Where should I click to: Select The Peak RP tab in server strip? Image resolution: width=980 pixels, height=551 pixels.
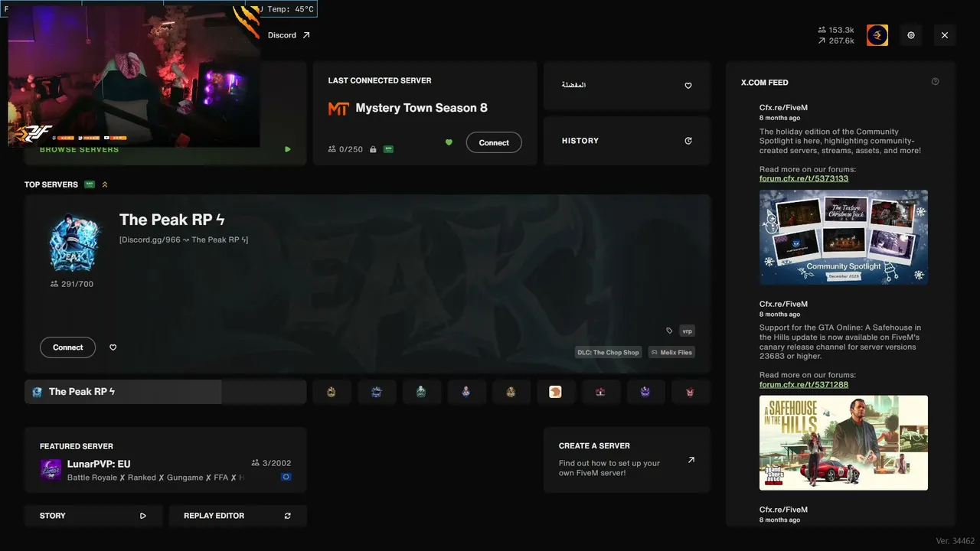[165, 392]
